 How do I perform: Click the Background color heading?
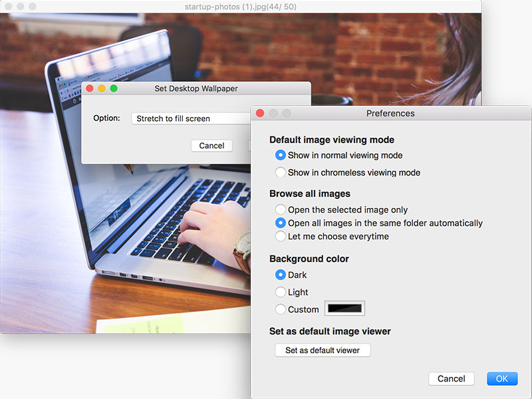point(309,259)
